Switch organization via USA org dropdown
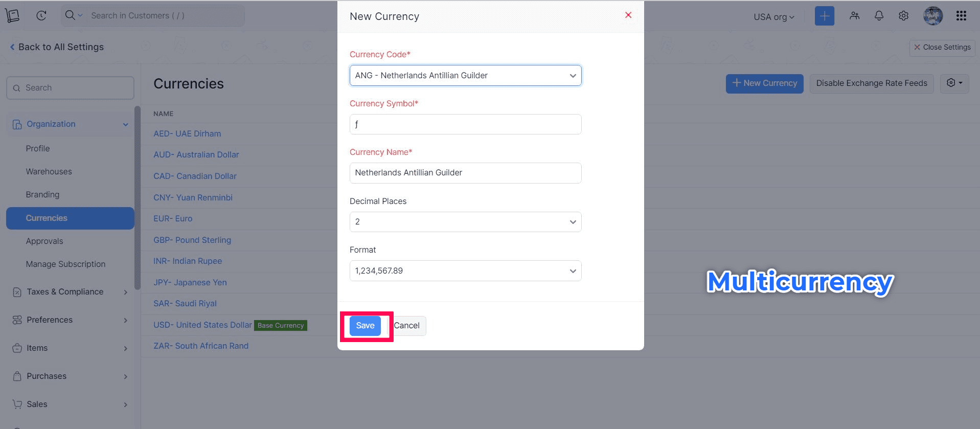980x429 pixels. pyautogui.click(x=773, y=17)
